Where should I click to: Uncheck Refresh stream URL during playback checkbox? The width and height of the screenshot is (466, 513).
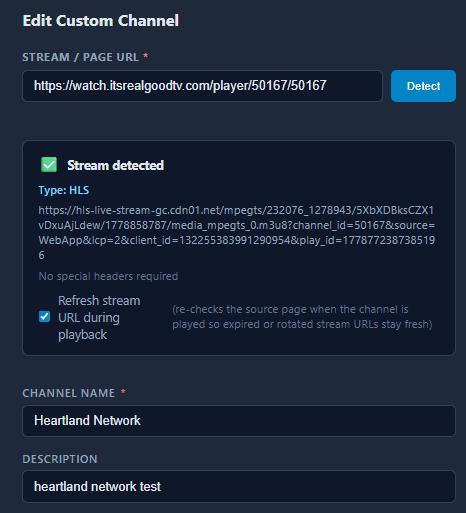(45, 316)
